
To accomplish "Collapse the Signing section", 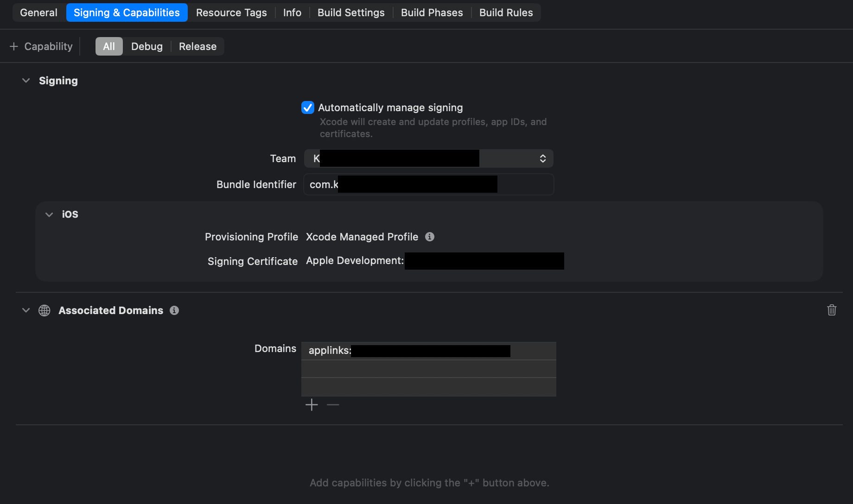I will point(26,81).
